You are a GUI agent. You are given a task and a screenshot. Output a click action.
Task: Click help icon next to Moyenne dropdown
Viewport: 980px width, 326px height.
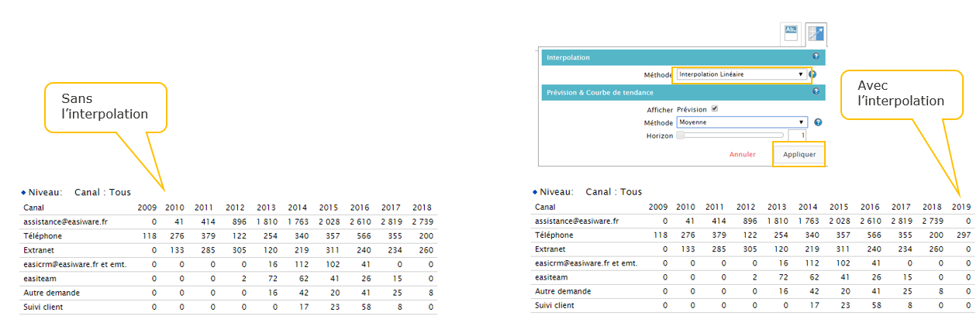pyautogui.click(x=818, y=122)
